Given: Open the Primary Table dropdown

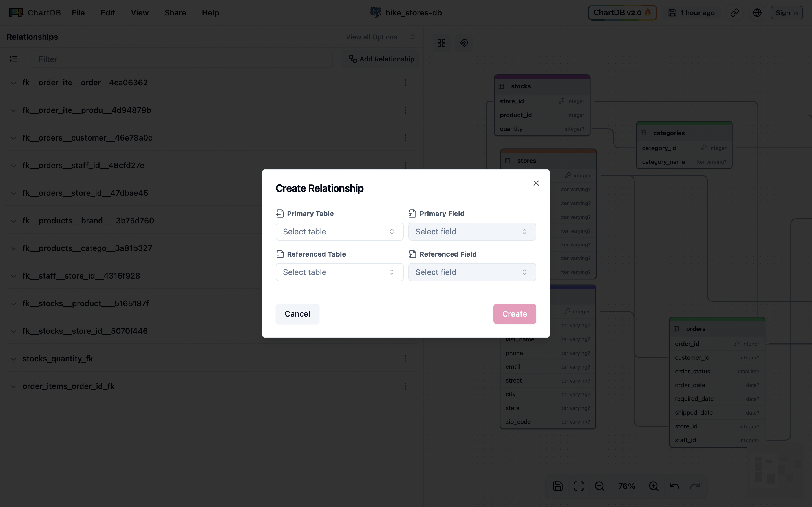Looking at the screenshot, I should click(339, 231).
